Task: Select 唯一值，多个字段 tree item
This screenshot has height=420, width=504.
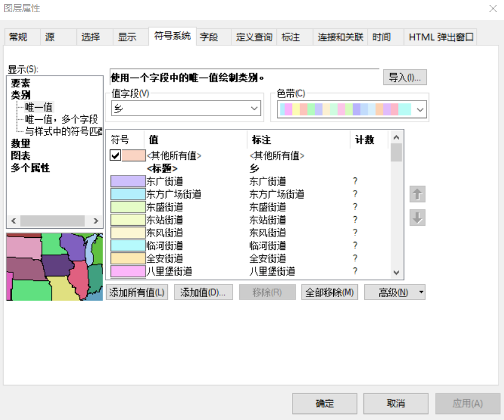Action: 61,119
